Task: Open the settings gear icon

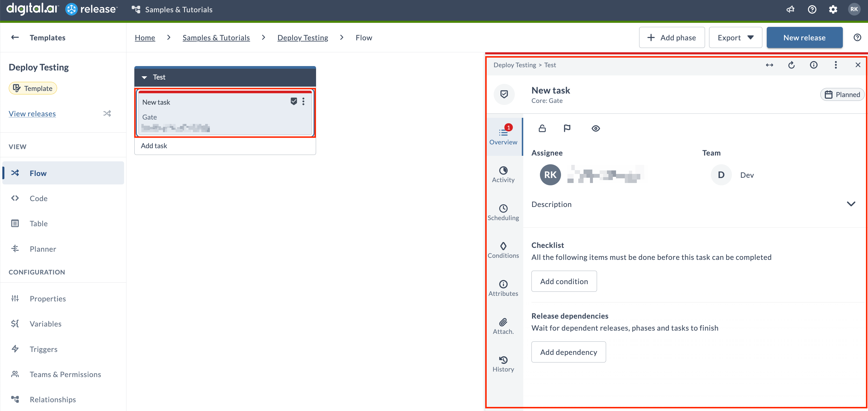Action: (x=833, y=9)
